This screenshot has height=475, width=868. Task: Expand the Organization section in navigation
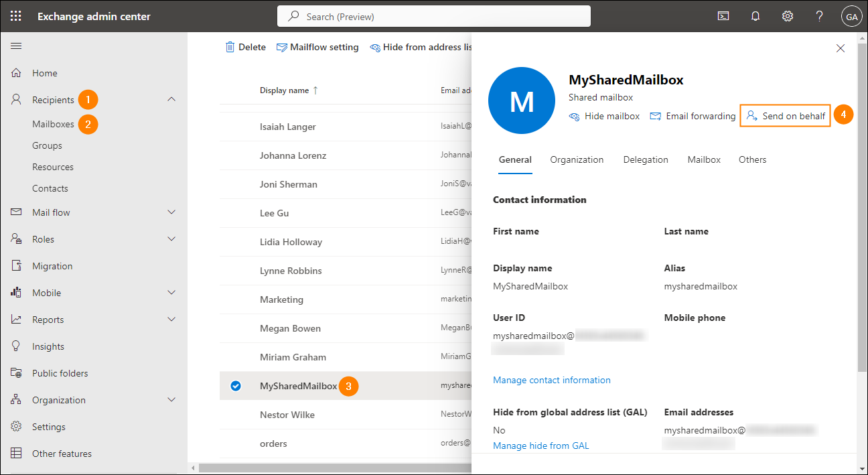tap(171, 400)
